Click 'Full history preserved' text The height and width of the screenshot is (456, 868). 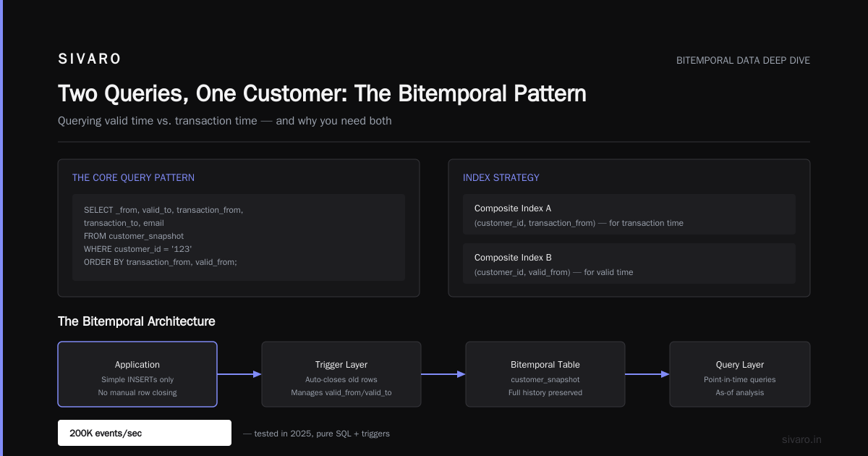click(x=545, y=392)
